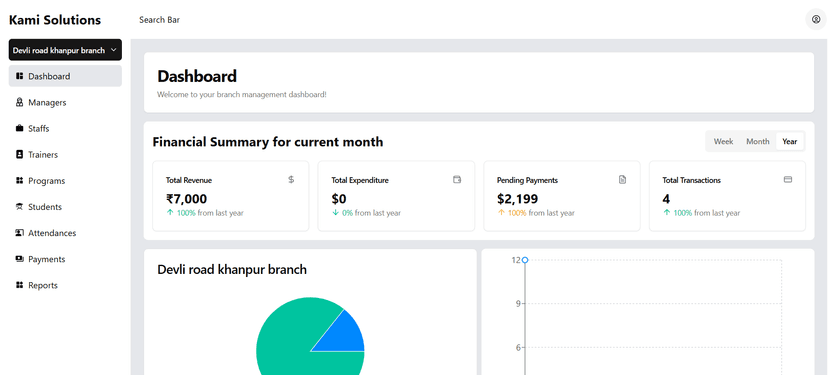Click the Total Expenditure wallet icon
828x375 pixels.
(457, 180)
